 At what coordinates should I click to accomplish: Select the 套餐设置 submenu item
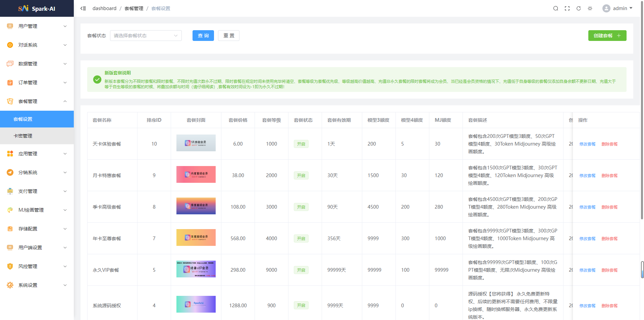pyautogui.click(x=23, y=119)
